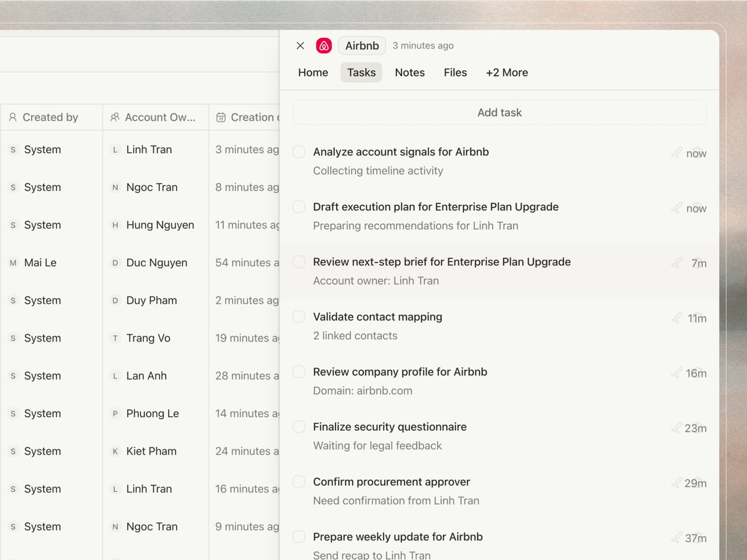Complete the Review company profile task
747x560 pixels.
pyautogui.click(x=299, y=371)
